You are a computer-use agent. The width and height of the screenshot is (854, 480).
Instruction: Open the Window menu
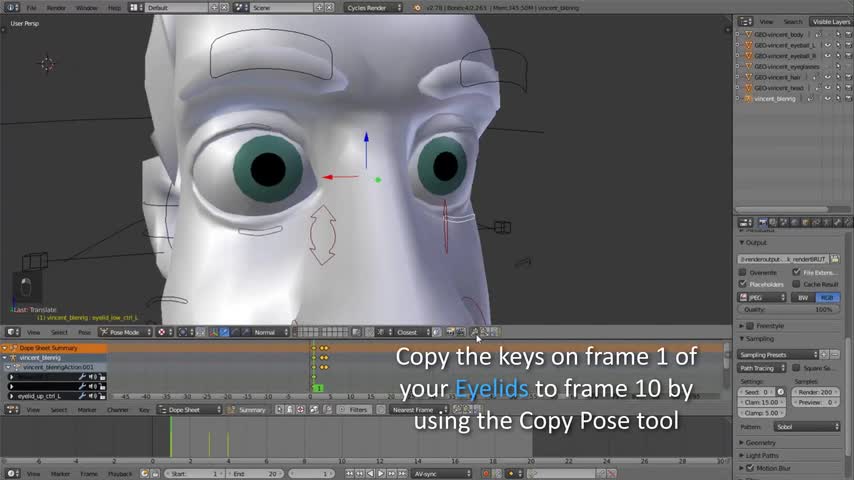(87, 8)
